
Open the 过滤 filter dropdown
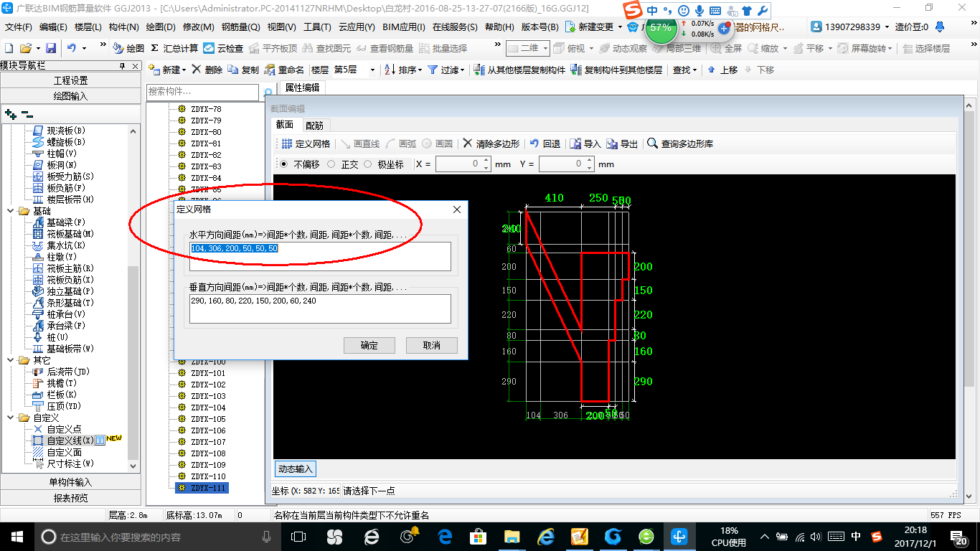click(x=446, y=70)
